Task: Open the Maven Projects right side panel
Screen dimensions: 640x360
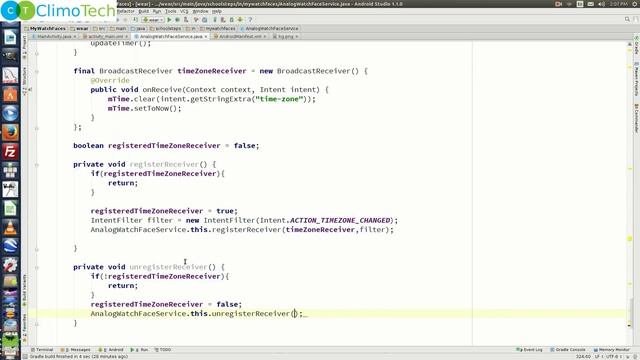Action: click(636, 80)
